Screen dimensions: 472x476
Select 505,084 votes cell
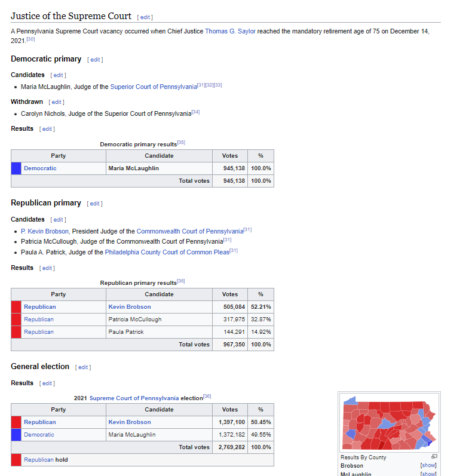tap(230, 307)
